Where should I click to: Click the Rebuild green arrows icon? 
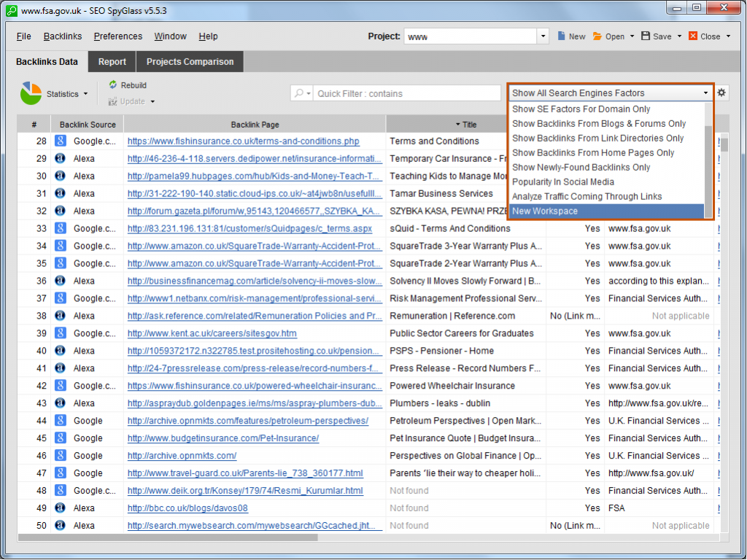tap(113, 85)
